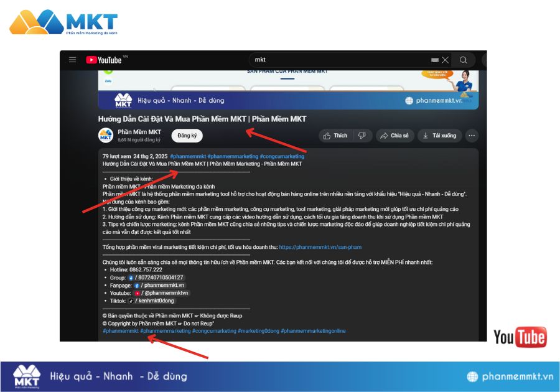Share the video with Chia sẻ
Screen dimensions: 560x392
click(394, 136)
